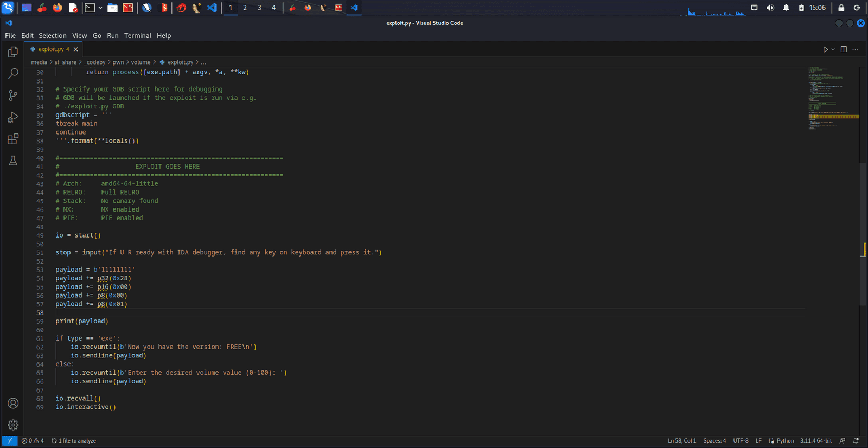Open the Explorer view in activity bar

[13, 52]
